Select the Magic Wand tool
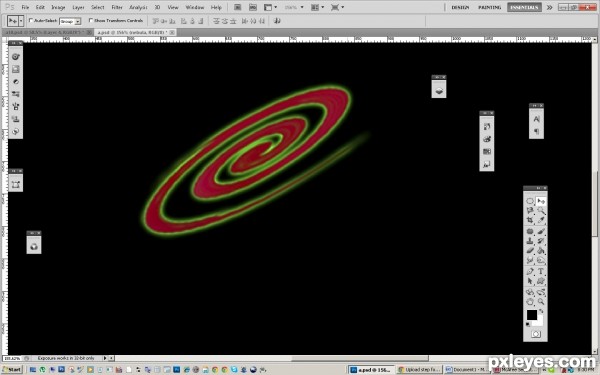This screenshot has width=600, height=375. 541,210
